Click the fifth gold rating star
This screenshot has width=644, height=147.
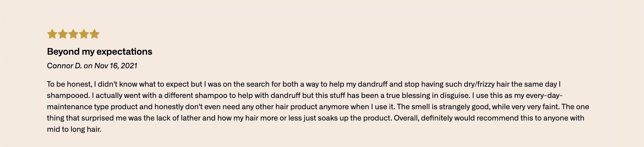pos(94,34)
